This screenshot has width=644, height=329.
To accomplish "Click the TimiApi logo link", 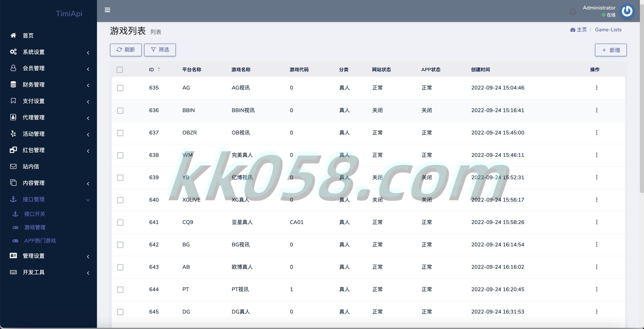I will pyautogui.click(x=69, y=13).
